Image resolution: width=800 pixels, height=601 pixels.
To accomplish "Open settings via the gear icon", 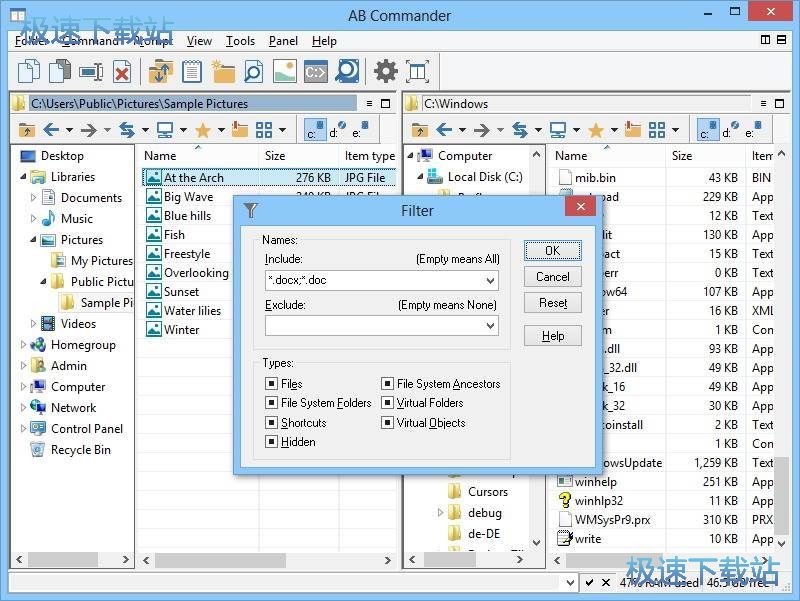I will pyautogui.click(x=385, y=71).
